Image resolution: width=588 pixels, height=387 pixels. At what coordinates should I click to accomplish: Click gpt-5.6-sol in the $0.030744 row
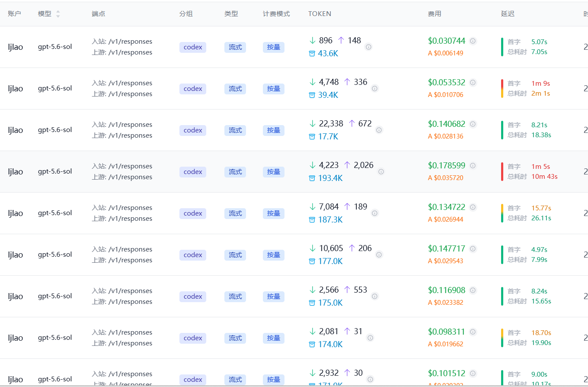[55, 47]
